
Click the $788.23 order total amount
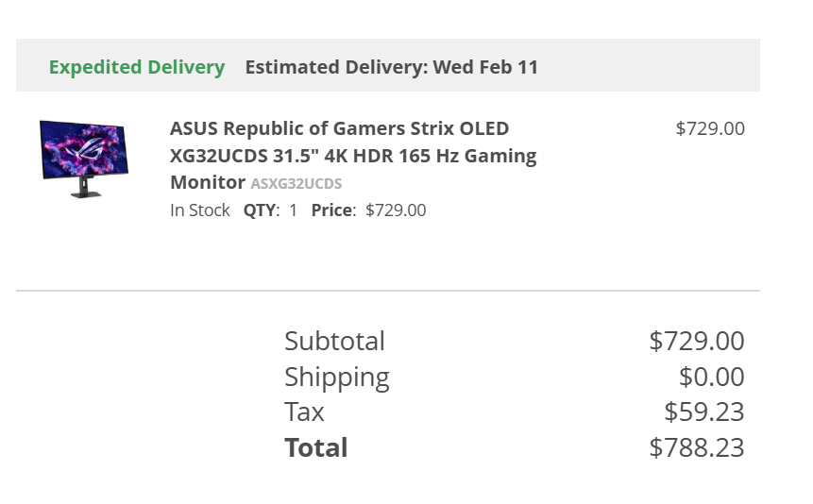pos(696,447)
